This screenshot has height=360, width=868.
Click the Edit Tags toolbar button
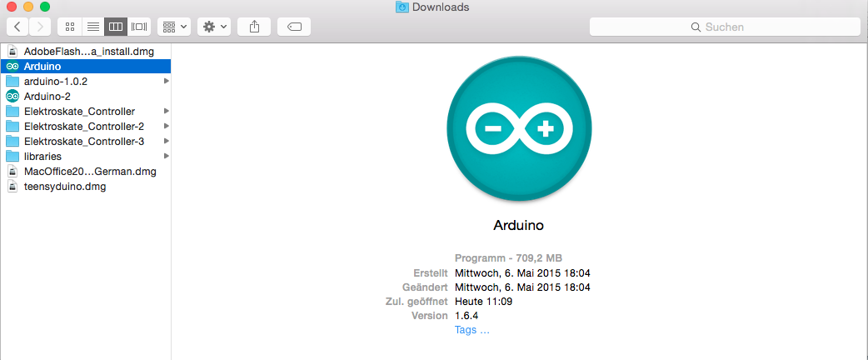[x=294, y=27]
